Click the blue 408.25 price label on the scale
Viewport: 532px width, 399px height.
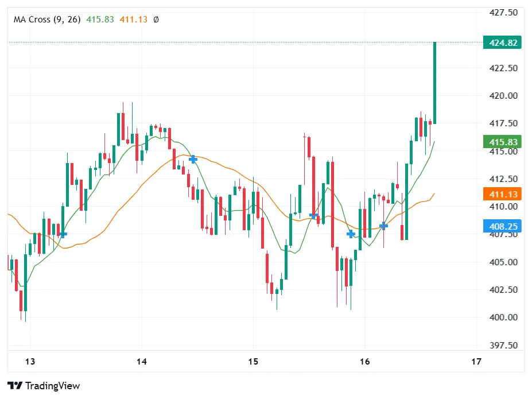[502, 226]
